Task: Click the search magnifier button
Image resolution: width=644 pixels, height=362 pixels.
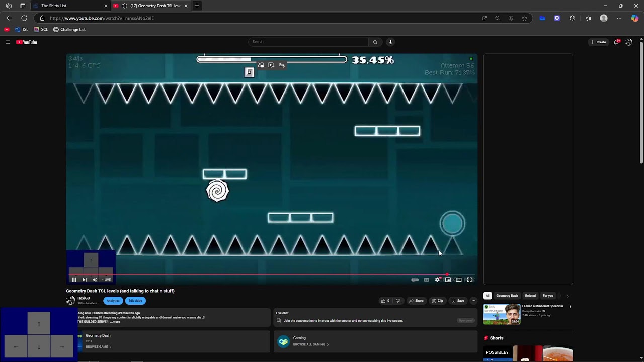Action: [375, 42]
